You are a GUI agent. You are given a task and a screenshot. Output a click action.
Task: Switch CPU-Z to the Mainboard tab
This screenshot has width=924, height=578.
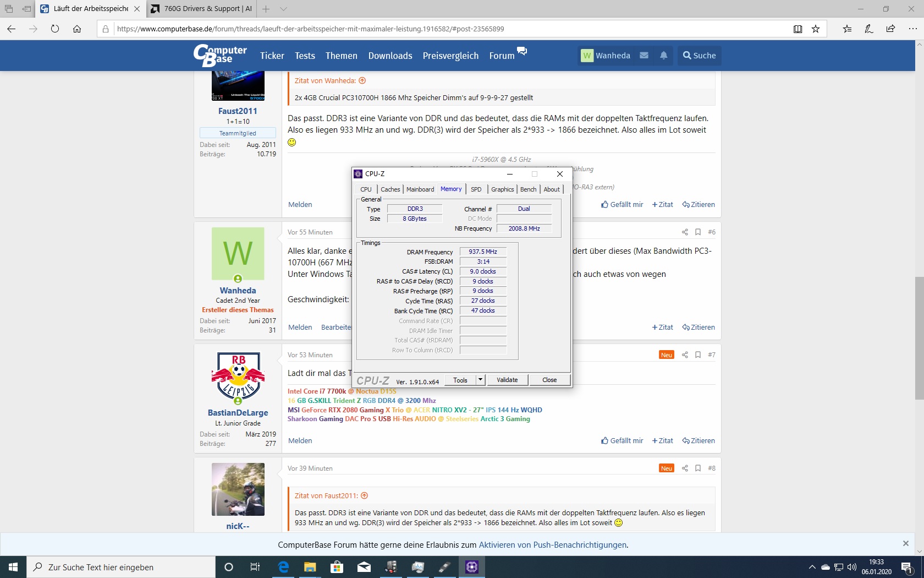[x=420, y=189]
